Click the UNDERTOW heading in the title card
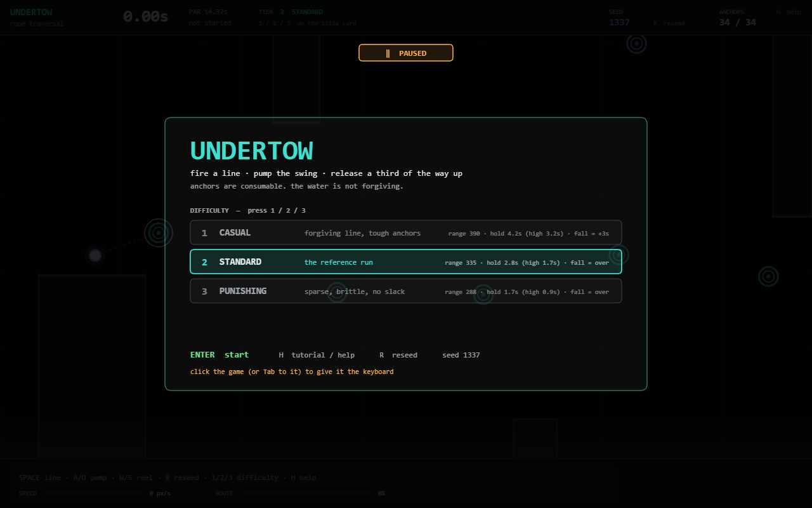812x508 pixels. click(251, 151)
